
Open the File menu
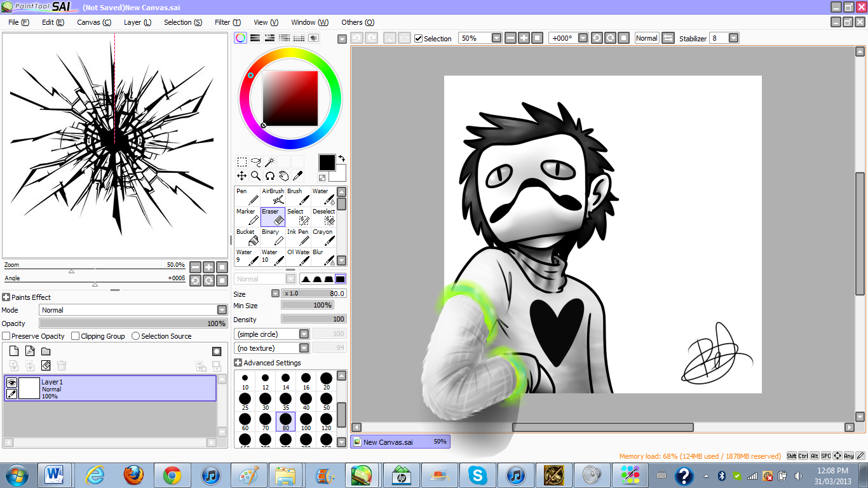(19, 22)
